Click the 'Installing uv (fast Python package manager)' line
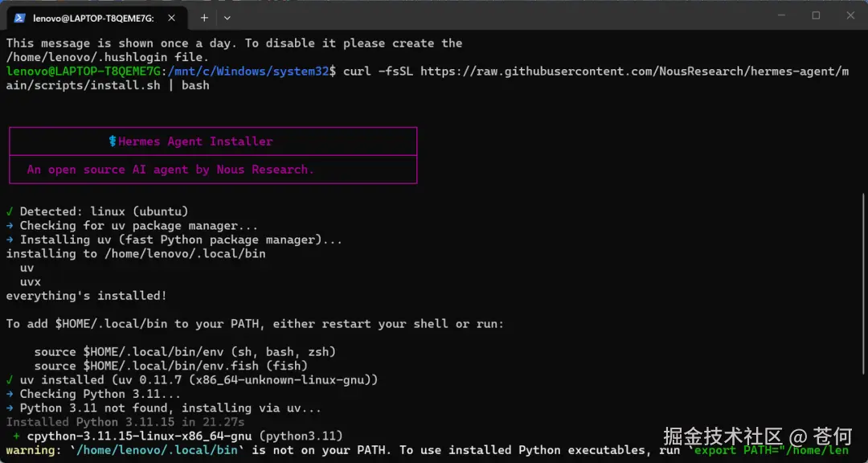Viewport: 868px width, 463px height. (x=174, y=240)
